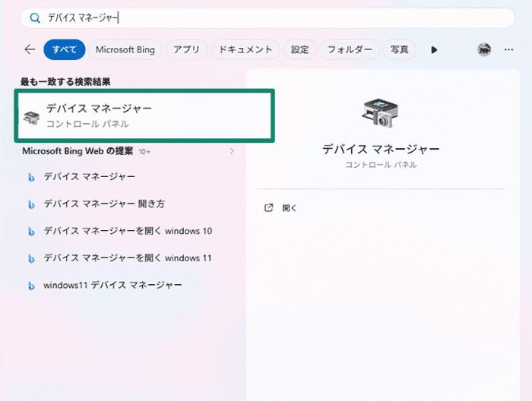
Task: Expand Microsoft Bing Web suggestions chevron
Action: click(232, 151)
